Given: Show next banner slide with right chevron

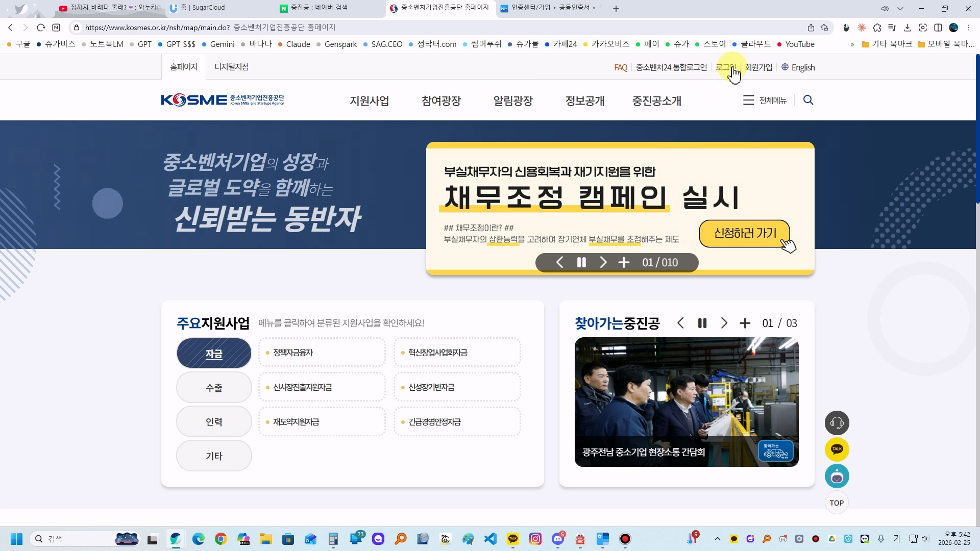Looking at the screenshot, I should 603,262.
